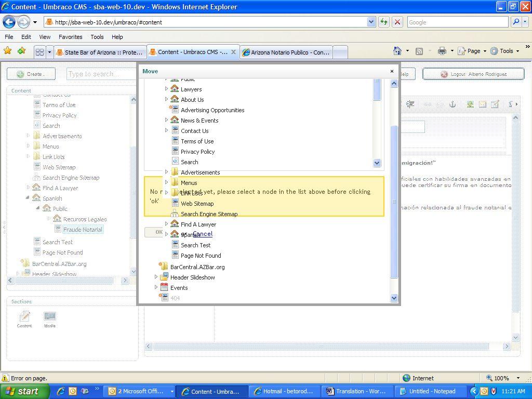
Task: Click the Quick Tabs icon
Action: click(39, 52)
